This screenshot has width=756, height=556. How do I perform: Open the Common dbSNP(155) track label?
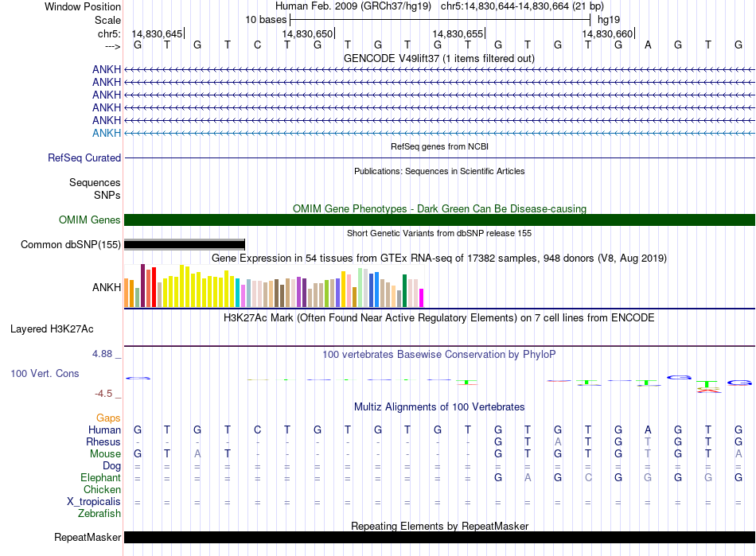coord(71,245)
